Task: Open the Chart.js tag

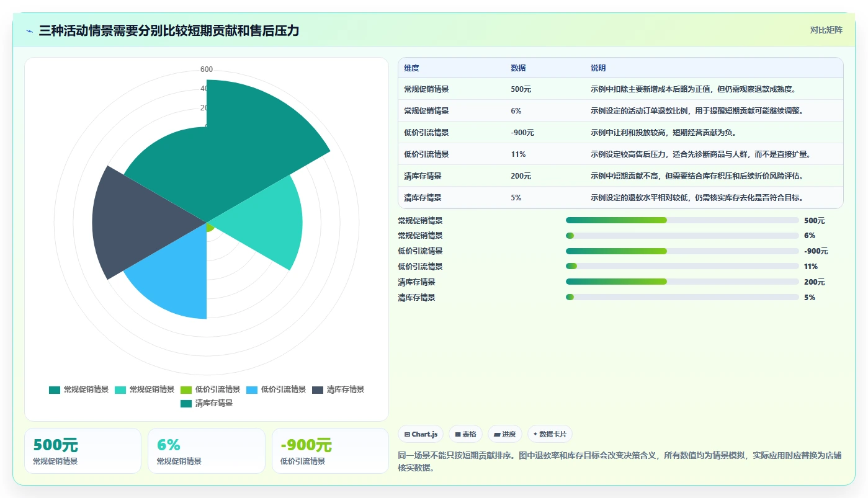Action: (x=421, y=434)
